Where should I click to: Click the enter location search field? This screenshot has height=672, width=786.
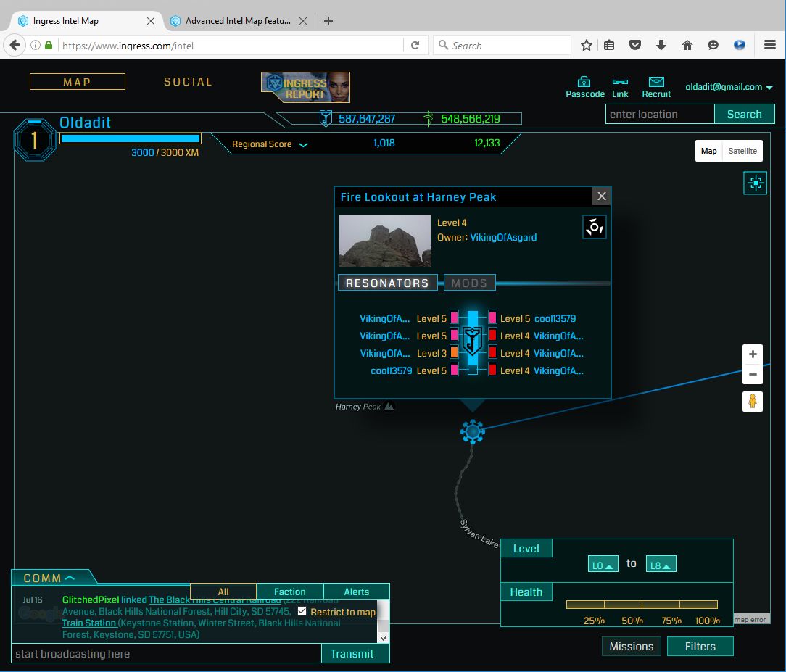pos(659,115)
